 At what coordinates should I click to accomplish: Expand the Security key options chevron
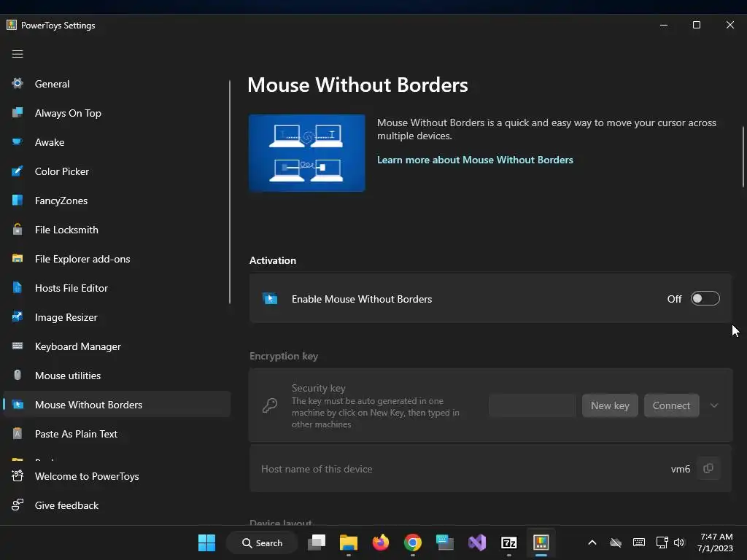[x=713, y=405]
